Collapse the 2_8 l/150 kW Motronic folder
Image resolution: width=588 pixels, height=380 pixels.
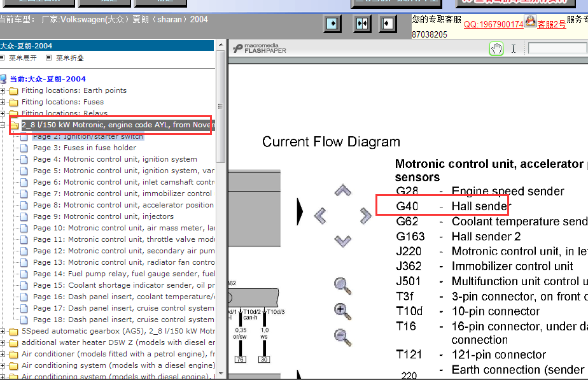click(x=3, y=125)
